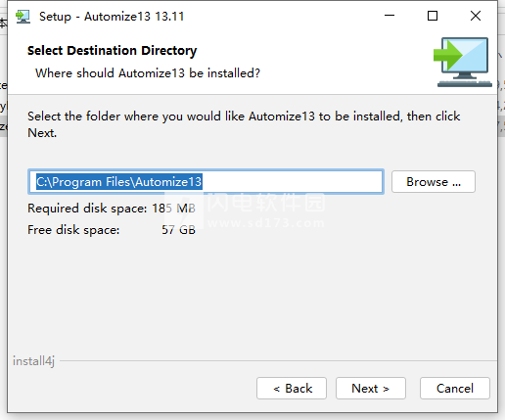Open the Browse folder chooser

(x=434, y=181)
